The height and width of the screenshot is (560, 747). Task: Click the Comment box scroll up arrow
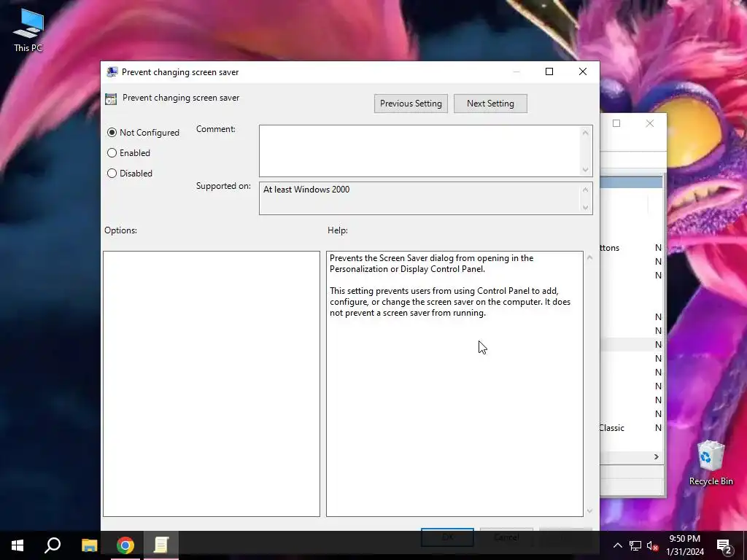pos(586,133)
